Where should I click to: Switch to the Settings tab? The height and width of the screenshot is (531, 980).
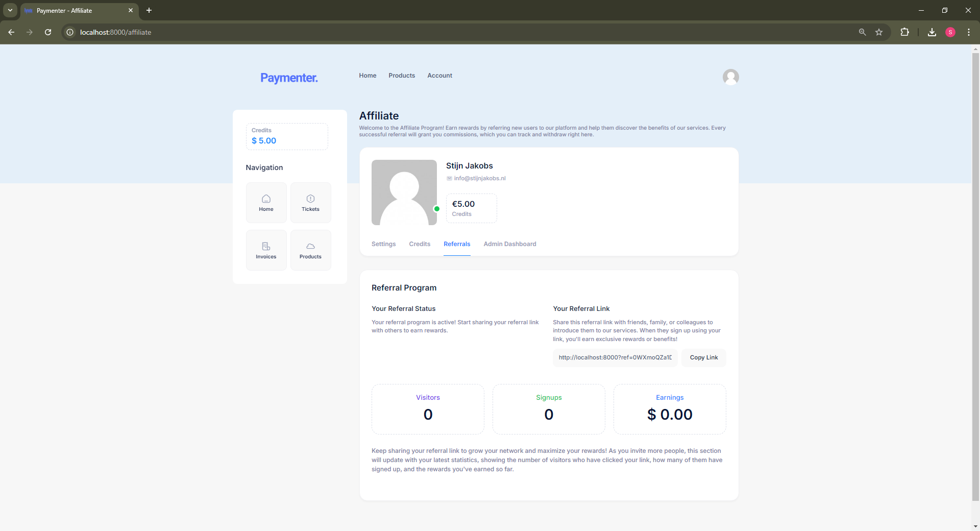click(x=383, y=244)
